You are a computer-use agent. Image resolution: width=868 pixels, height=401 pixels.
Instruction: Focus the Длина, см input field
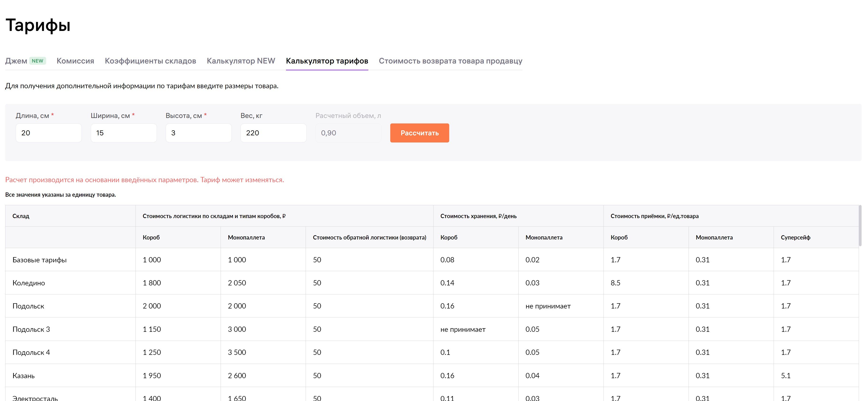click(x=48, y=133)
